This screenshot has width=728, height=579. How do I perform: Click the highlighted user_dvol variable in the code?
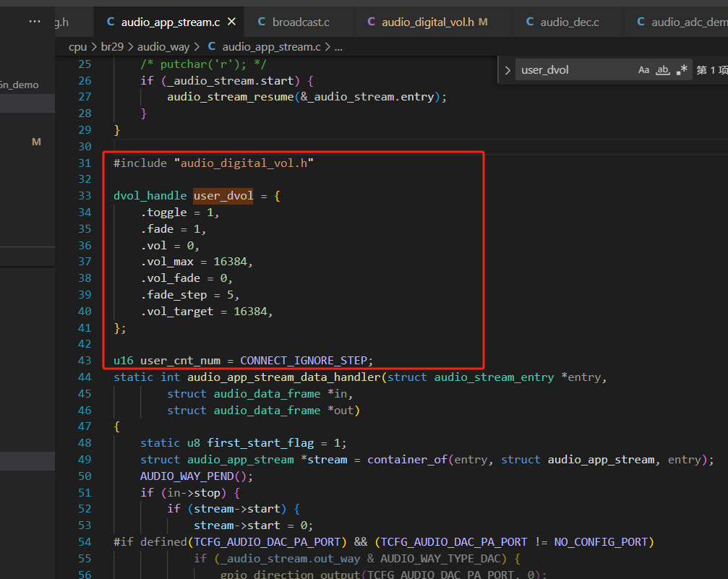point(223,196)
